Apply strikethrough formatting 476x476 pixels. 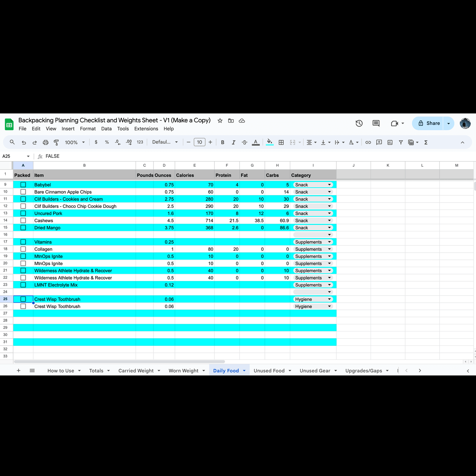pyautogui.click(x=244, y=142)
